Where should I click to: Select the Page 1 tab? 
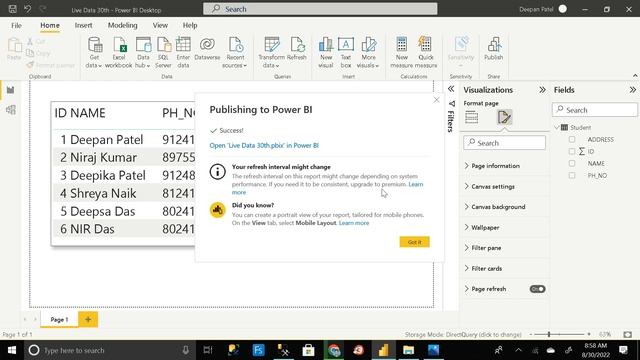tap(59, 320)
